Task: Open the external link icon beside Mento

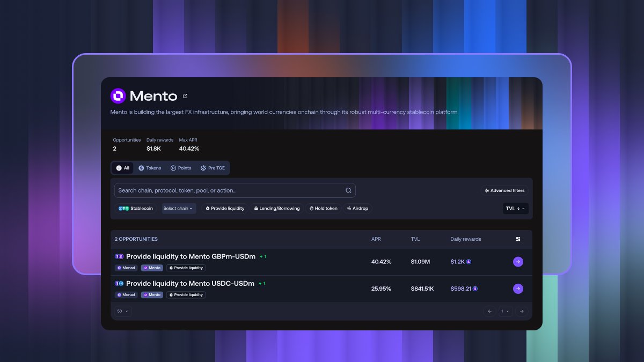Action: [x=185, y=96]
